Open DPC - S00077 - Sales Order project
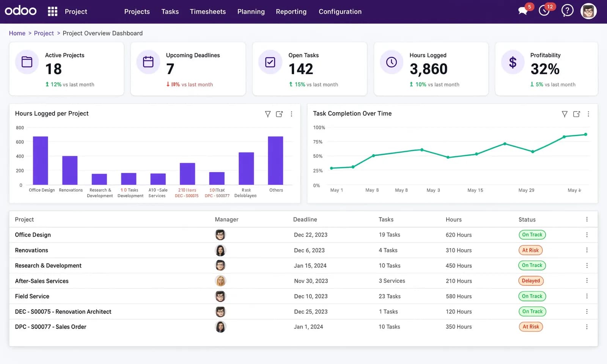The height and width of the screenshot is (364, 607). coord(50,327)
